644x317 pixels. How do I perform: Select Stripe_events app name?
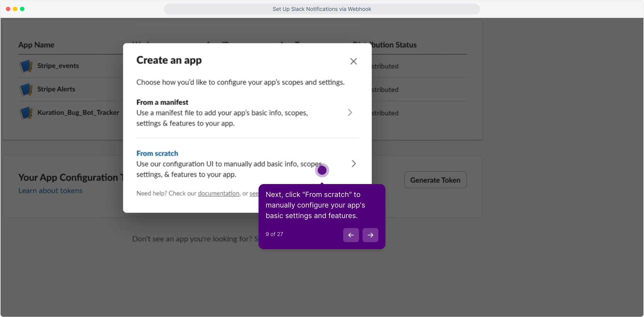click(x=58, y=66)
